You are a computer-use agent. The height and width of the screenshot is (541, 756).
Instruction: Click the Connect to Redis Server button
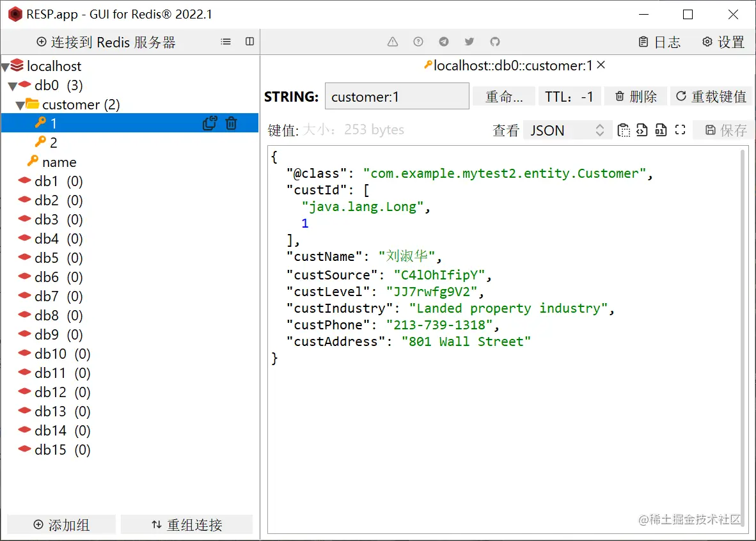click(106, 42)
